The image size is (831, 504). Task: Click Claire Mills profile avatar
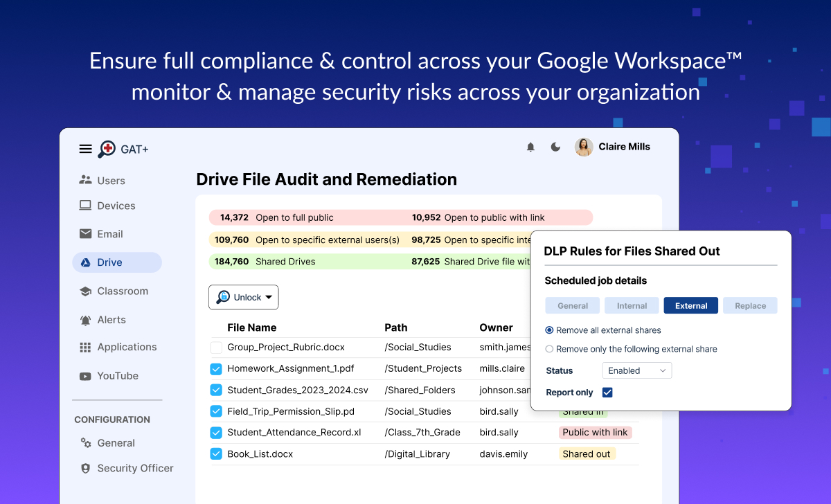tap(584, 147)
